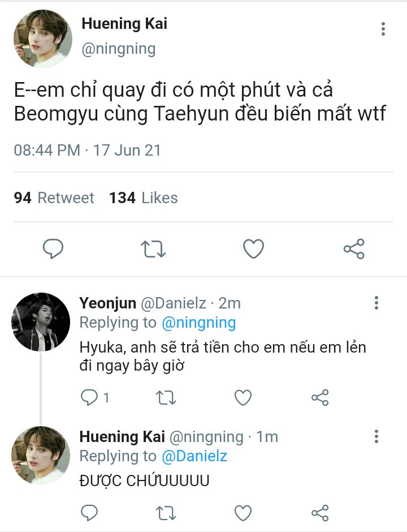The width and height of the screenshot is (407, 532).
Task: Retweet Huening Kai's ĐƯỢC CHỨUUUUU reply
Action: [166, 513]
